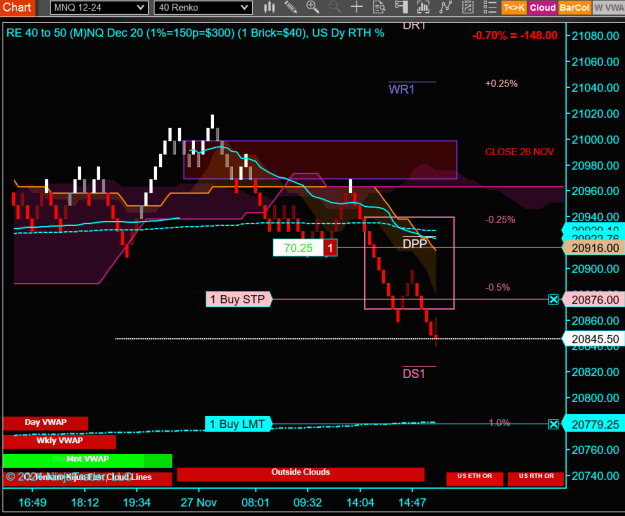Open the Data Series bars icon
The width and height of the screenshot is (625, 516).
(x=423, y=7)
